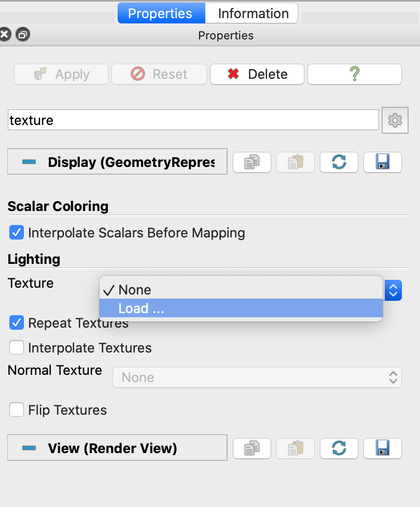Reset Display properties to defaults

(x=339, y=162)
